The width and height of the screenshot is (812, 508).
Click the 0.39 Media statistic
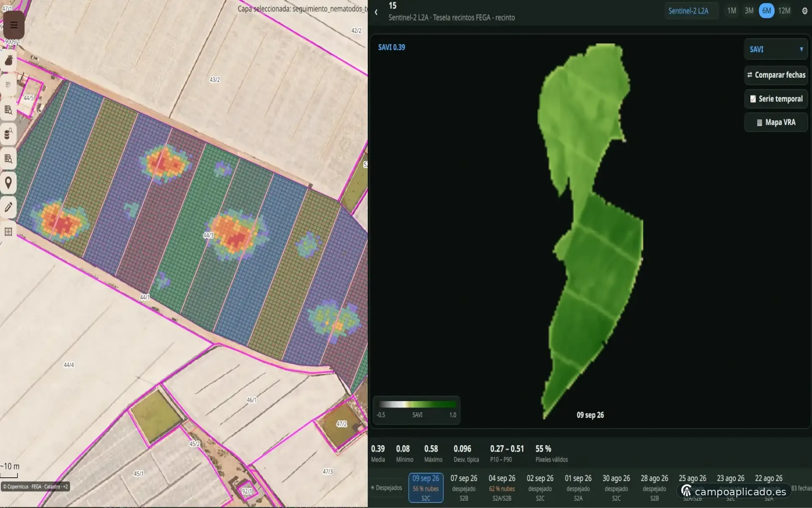(x=378, y=453)
